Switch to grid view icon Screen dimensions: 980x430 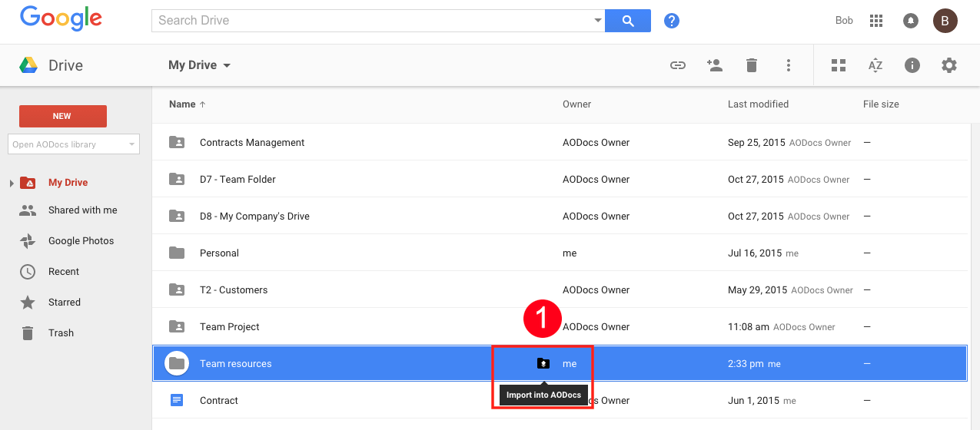[839, 65]
